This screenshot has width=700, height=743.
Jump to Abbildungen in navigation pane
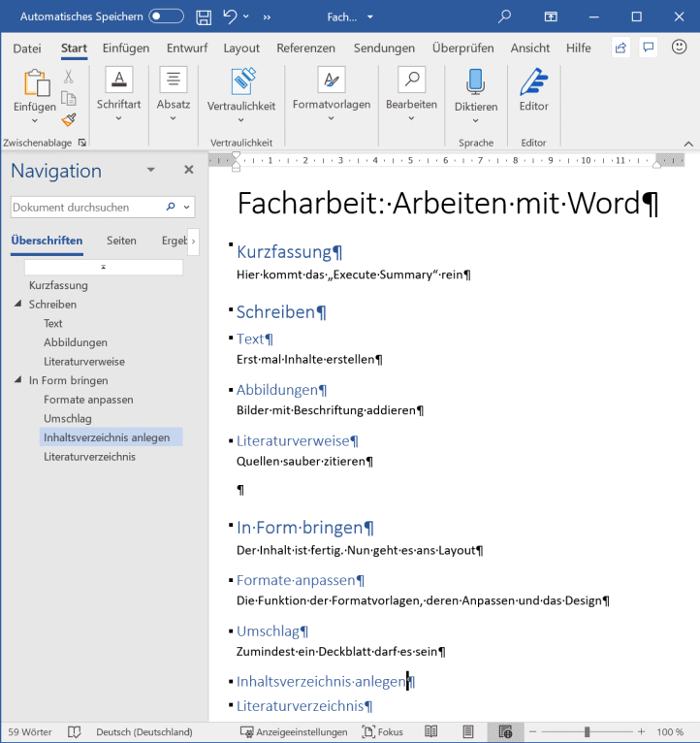tap(76, 342)
